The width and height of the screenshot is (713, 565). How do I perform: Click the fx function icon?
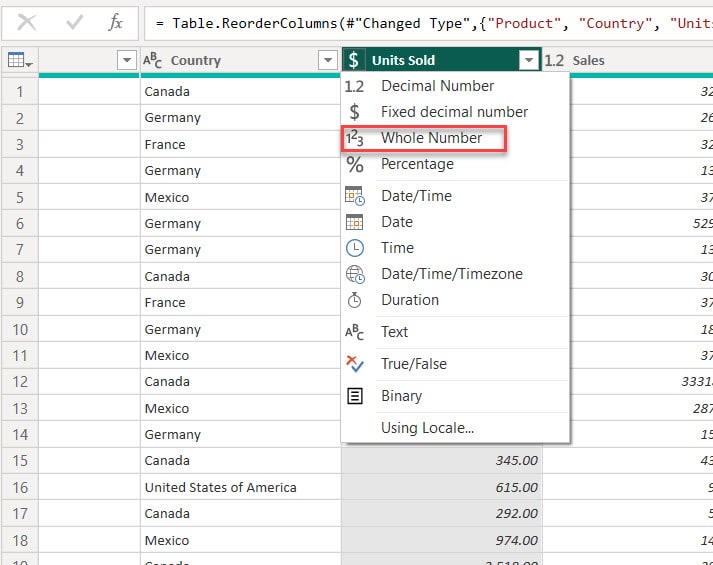click(115, 22)
